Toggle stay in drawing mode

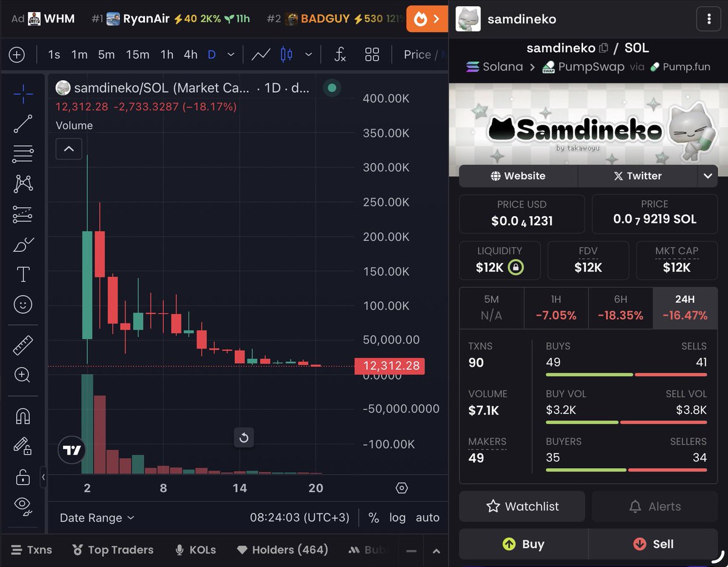click(23, 446)
